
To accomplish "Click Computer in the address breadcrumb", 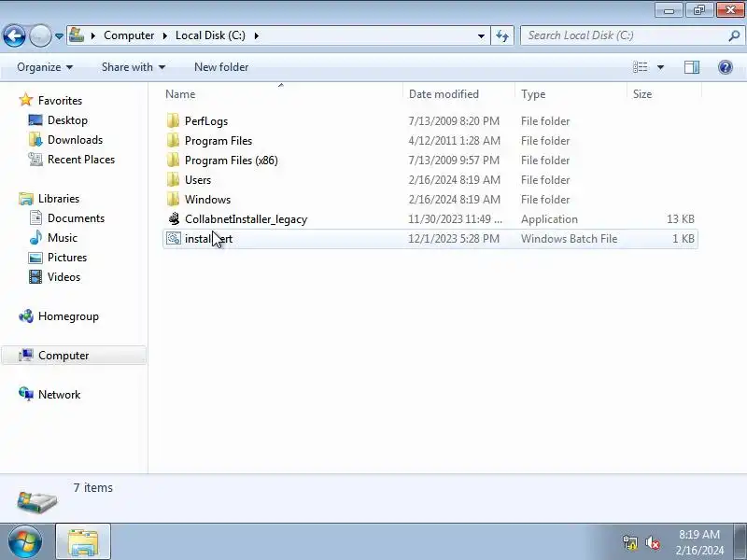I will 129,35.
